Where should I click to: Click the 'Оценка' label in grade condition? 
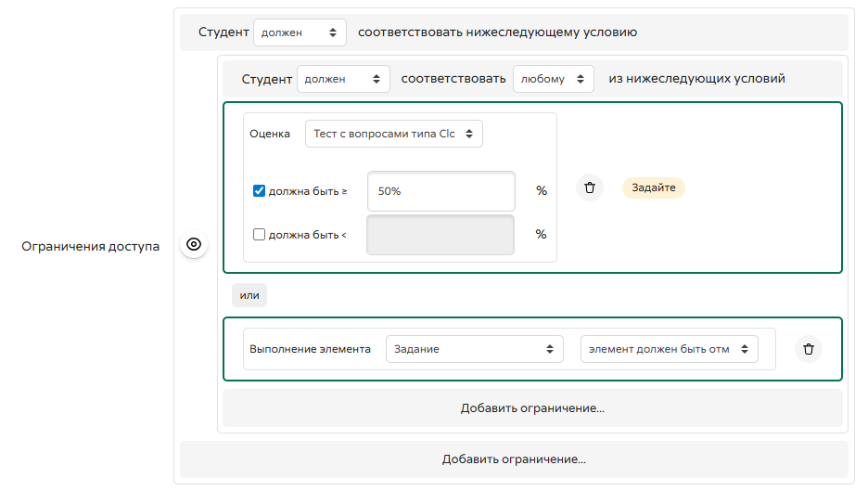click(270, 134)
